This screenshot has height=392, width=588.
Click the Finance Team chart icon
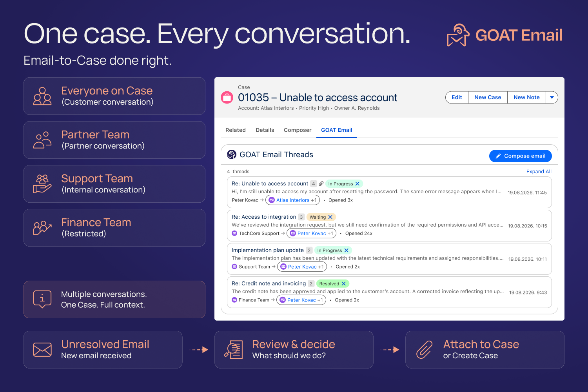tap(42, 228)
